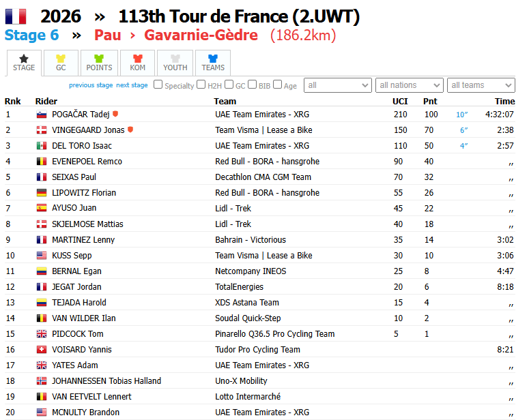Open the yellow jersey GC tab
Viewport: 529px width, 420px height.
pos(61,63)
